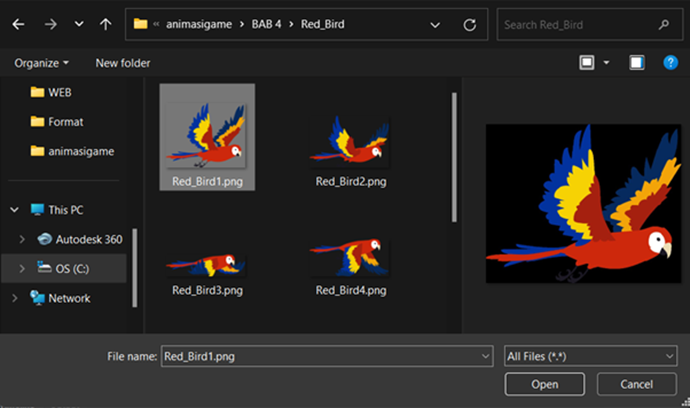690x408 pixels.
Task: Open the help question mark icon
Action: tap(670, 62)
